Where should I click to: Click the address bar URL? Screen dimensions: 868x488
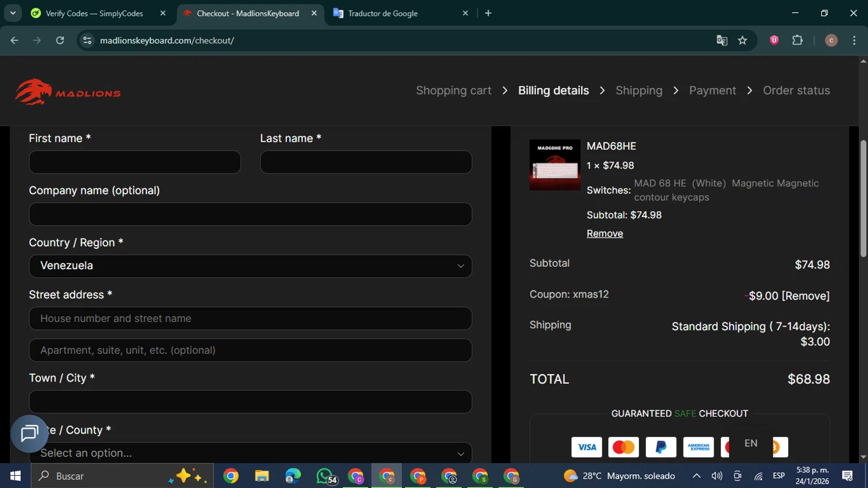point(167,41)
